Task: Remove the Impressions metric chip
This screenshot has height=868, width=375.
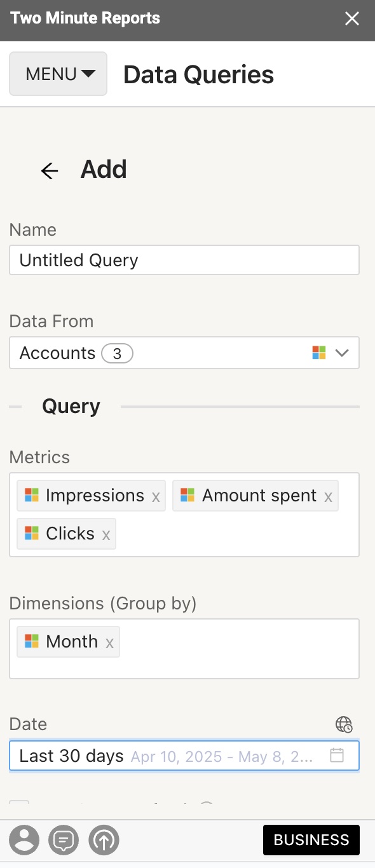Action: (156, 497)
